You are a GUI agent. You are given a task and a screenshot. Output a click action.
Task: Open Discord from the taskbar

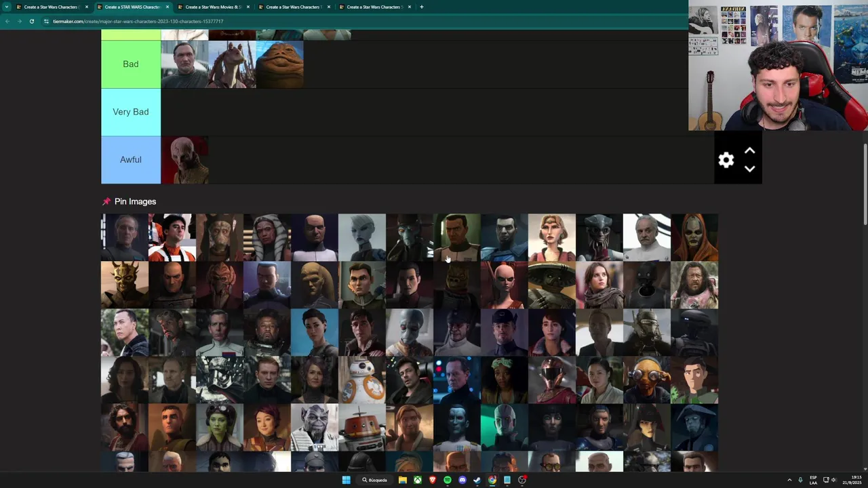click(462, 480)
